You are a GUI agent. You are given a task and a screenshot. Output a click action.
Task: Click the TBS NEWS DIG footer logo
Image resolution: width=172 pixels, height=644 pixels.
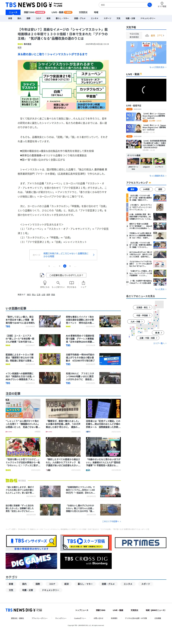click(x=24, y=610)
